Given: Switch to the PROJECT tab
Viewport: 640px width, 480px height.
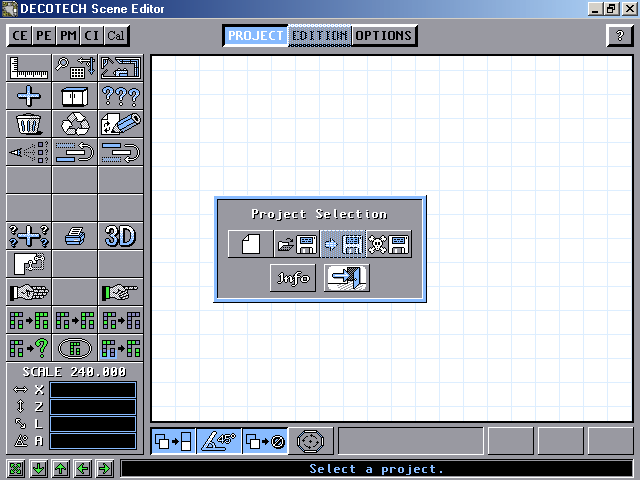Looking at the screenshot, I should [x=256, y=36].
